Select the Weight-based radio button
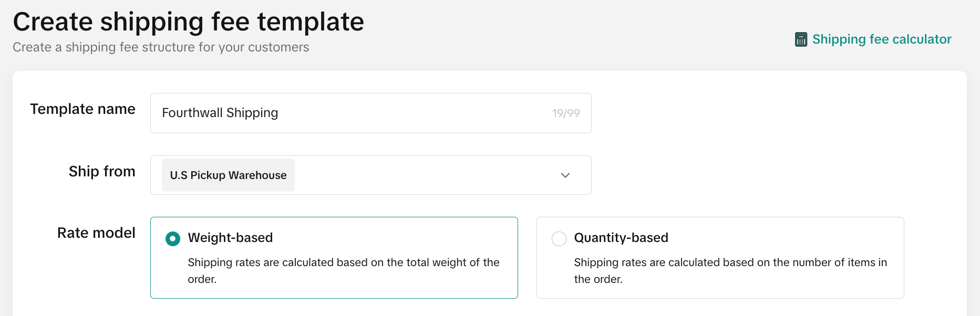The height and width of the screenshot is (316, 980). click(x=173, y=239)
